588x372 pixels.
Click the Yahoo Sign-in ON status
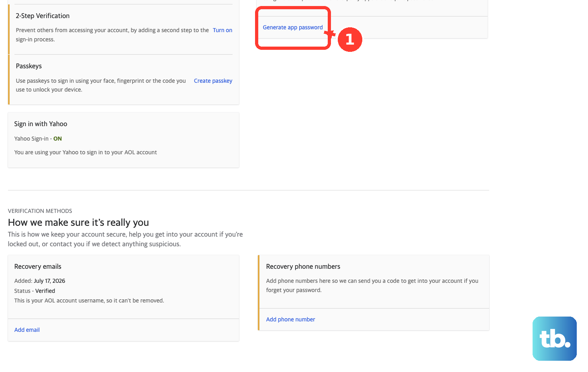point(38,139)
